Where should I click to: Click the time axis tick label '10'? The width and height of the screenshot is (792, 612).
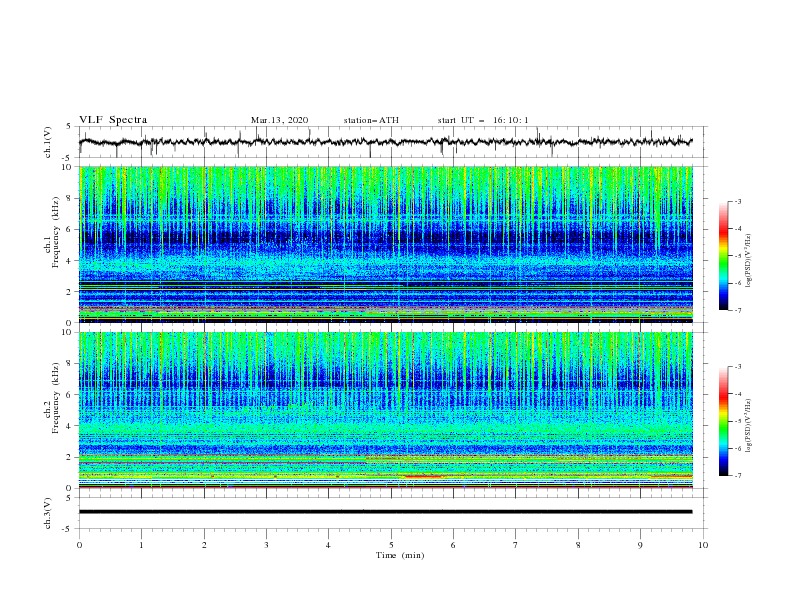703,545
